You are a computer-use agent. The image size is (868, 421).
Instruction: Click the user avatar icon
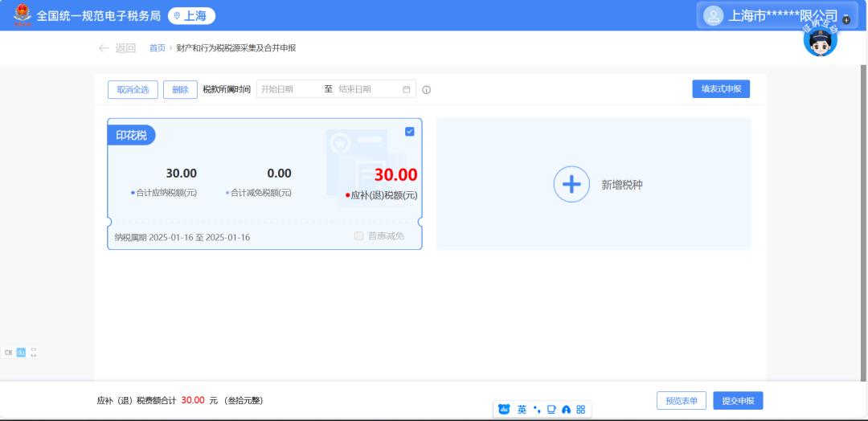713,16
